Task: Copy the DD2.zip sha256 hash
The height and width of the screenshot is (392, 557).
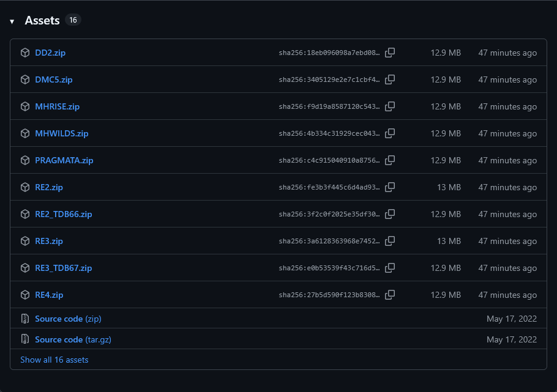Action: pos(390,53)
